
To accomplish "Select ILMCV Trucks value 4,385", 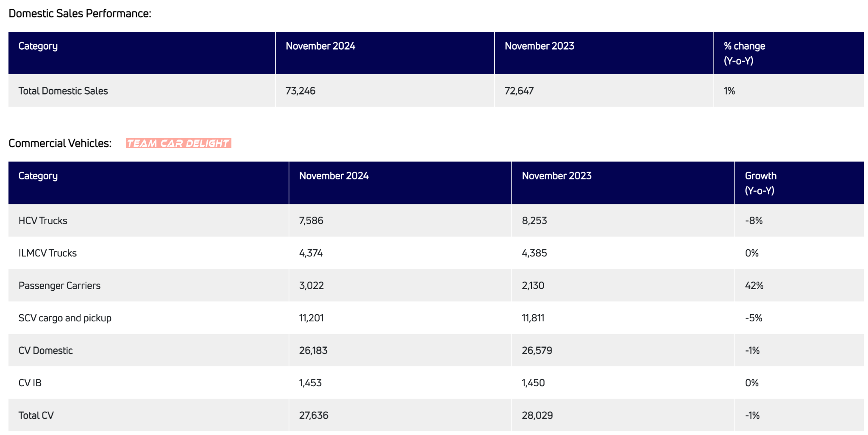I will click(534, 253).
